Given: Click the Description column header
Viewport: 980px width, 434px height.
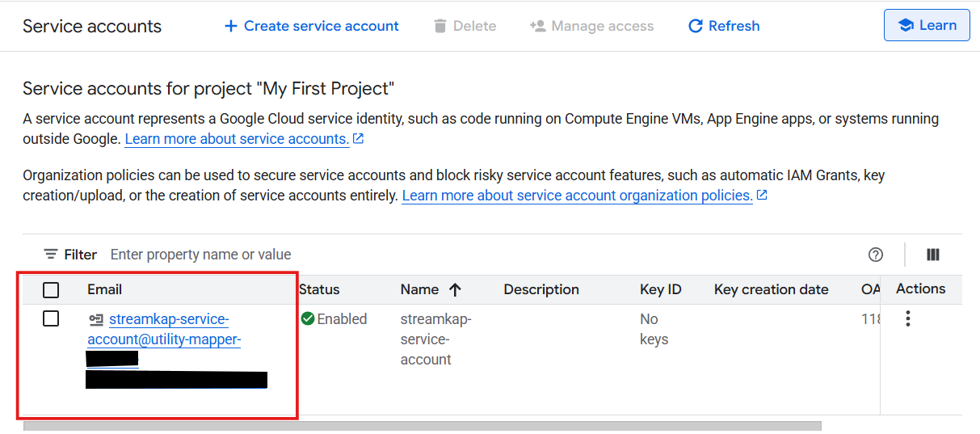Looking at the screenshot, I should click(541, 289).
